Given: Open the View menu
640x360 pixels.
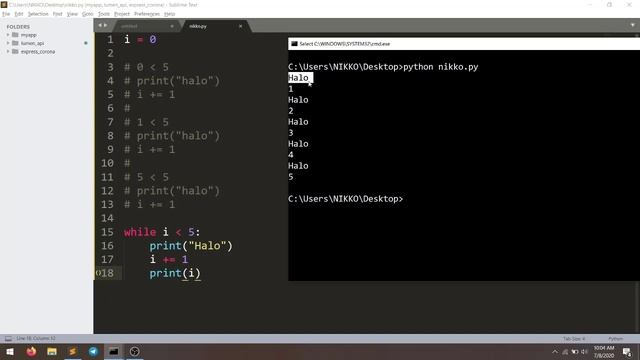Looking at the screenshot, I should 72,14.
